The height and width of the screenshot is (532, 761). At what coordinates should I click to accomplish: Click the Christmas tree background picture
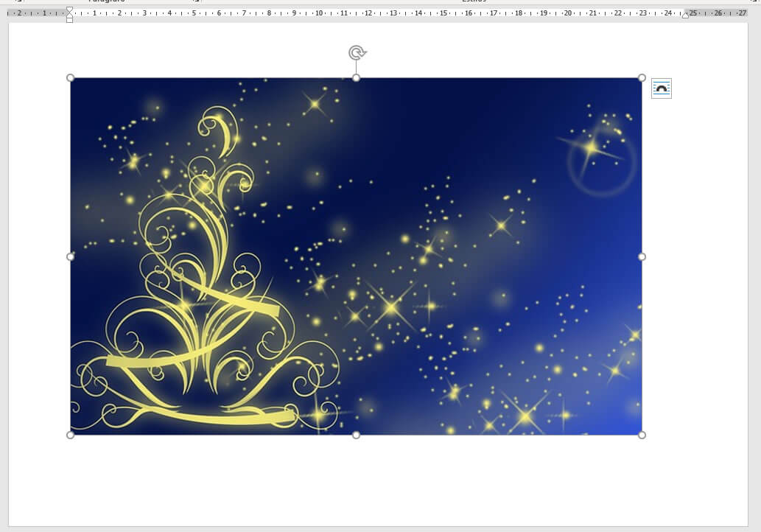(x=357, y=256)
